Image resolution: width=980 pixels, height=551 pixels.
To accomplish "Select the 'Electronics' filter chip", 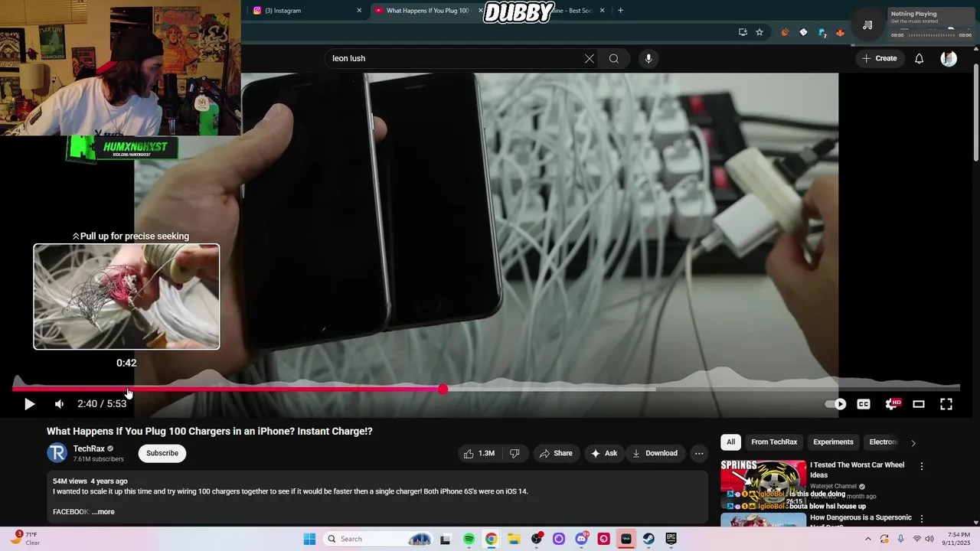I will coord(883,442).
